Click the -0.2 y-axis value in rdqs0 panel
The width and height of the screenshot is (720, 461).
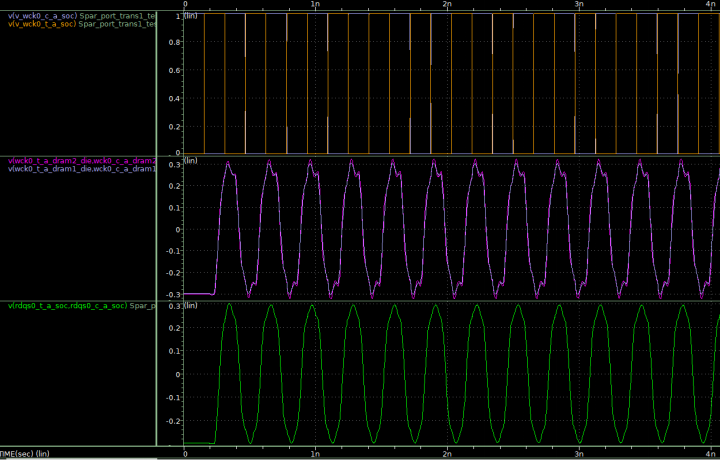[173, 421]
